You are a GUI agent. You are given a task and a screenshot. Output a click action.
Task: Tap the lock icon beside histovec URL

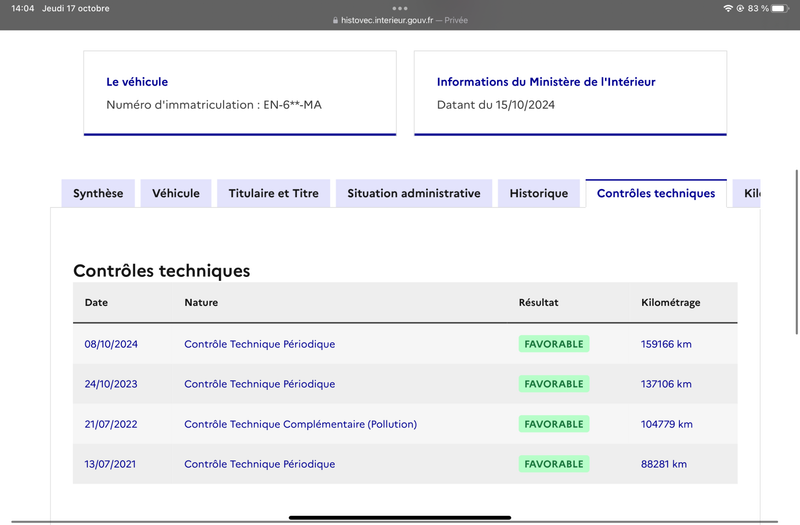(335, 20)
